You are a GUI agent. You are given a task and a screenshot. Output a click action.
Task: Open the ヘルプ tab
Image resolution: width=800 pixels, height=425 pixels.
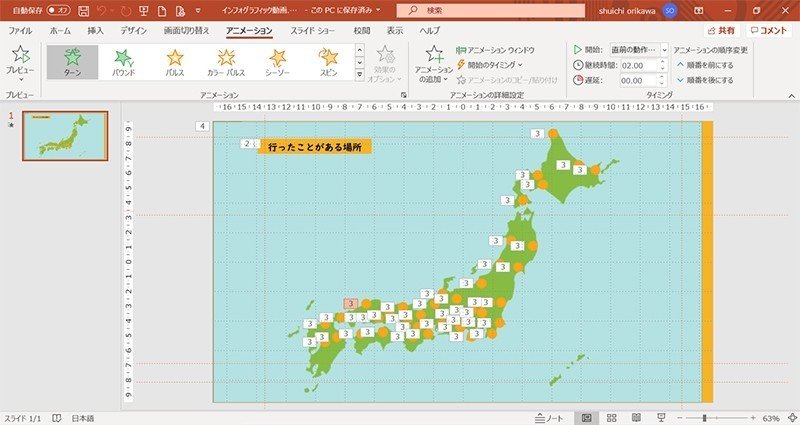point(430,31)
